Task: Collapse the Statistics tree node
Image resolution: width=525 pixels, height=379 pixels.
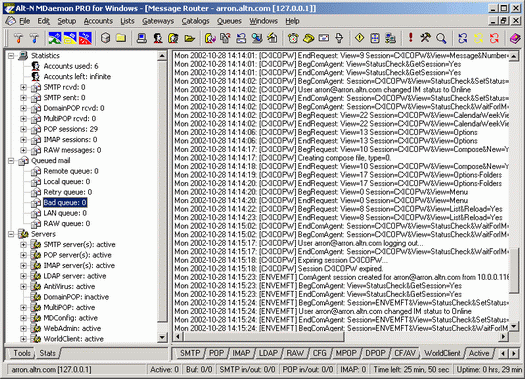Action: 11,56
